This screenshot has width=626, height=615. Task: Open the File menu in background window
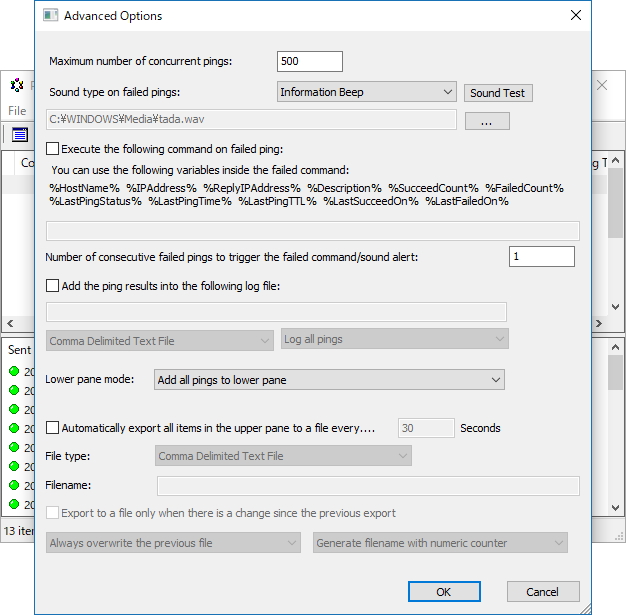tap(17, 111)
